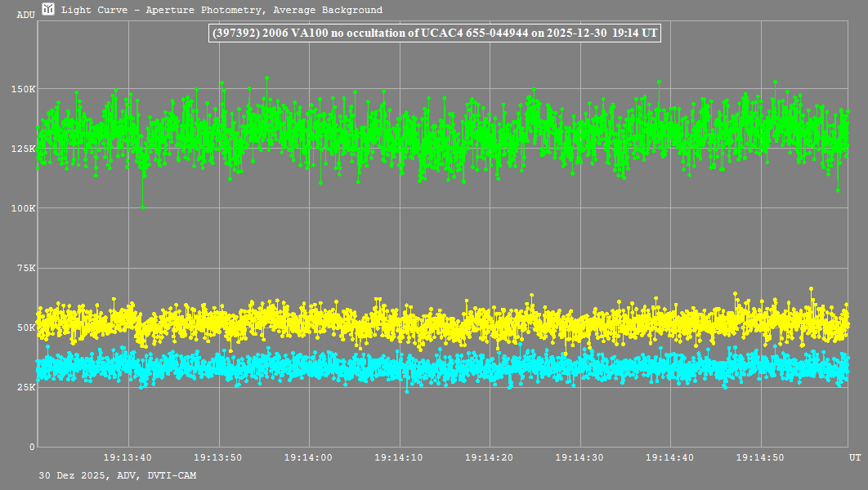Click the 125K label on the Y axis
Image resolution: width=868 pixels, height=490 pixels.
[x=22, y=149]
